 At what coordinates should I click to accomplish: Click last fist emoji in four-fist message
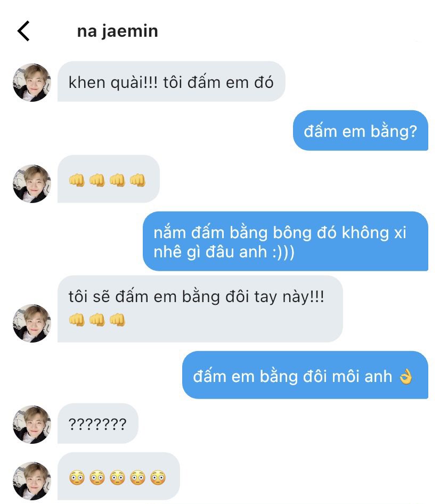137,180
